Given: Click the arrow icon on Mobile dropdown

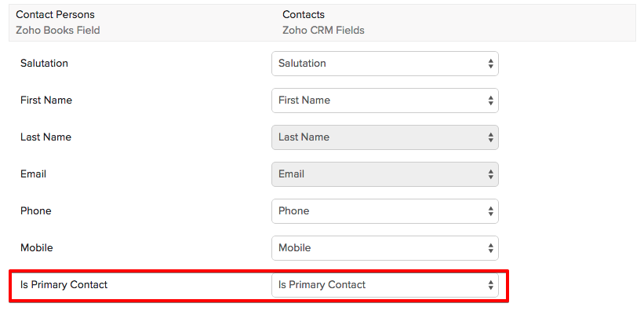Looking at the screenshot, I should click(x=490, y=248).
